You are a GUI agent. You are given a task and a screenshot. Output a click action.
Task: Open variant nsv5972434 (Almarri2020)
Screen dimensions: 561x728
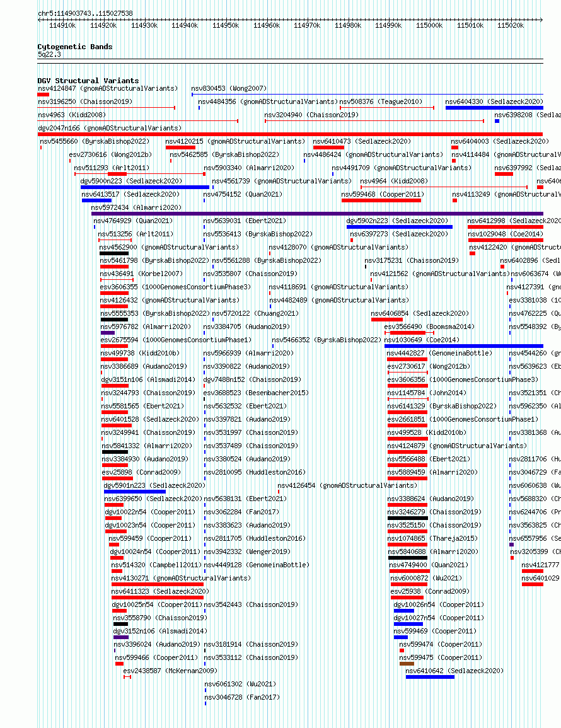[x=137, y=207]
